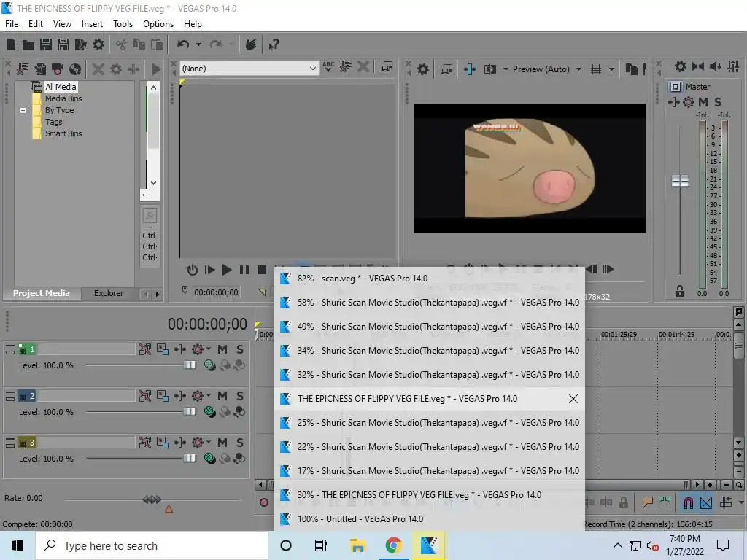Open the Options menu
The width and height of the screenshot is (747, 560).
pyautogui.click(x=158, y=24)
